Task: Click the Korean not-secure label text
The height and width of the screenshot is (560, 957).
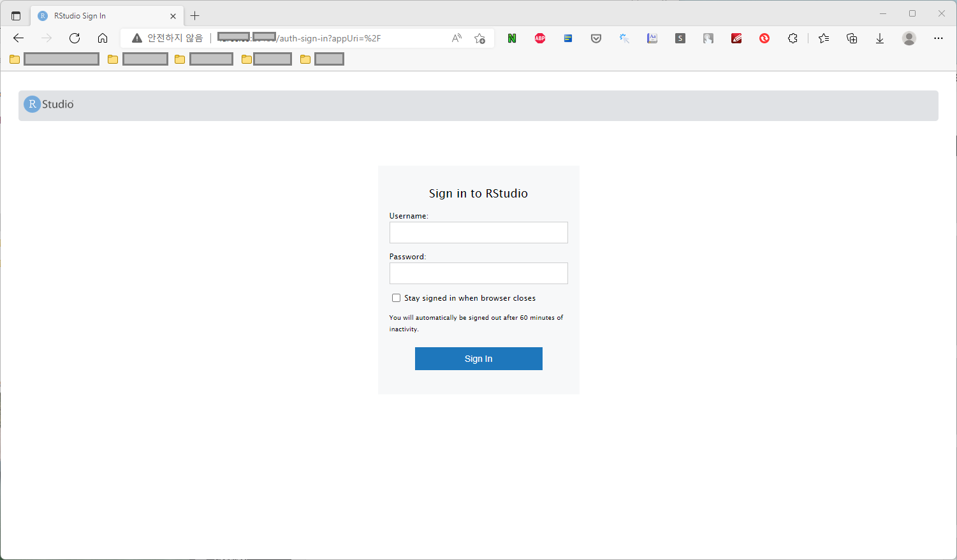Action: [175, 38]
